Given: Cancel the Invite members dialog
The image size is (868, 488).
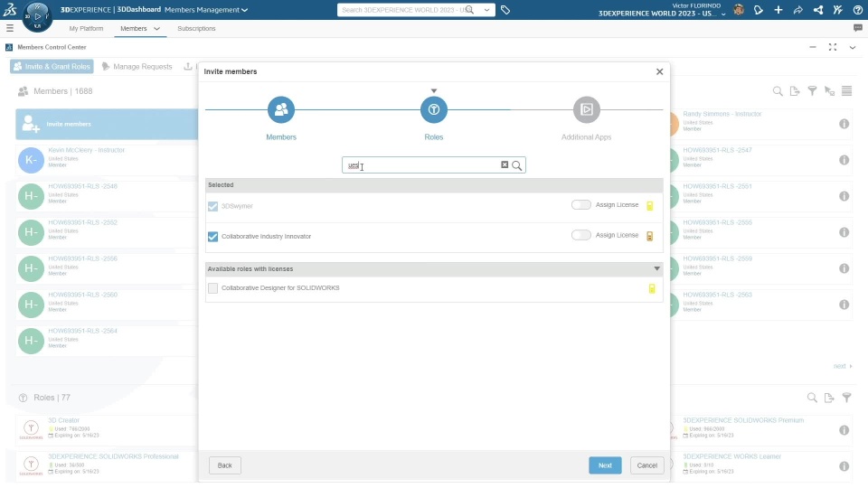Looking at the screenshot, I should click(x=646, y=465).
